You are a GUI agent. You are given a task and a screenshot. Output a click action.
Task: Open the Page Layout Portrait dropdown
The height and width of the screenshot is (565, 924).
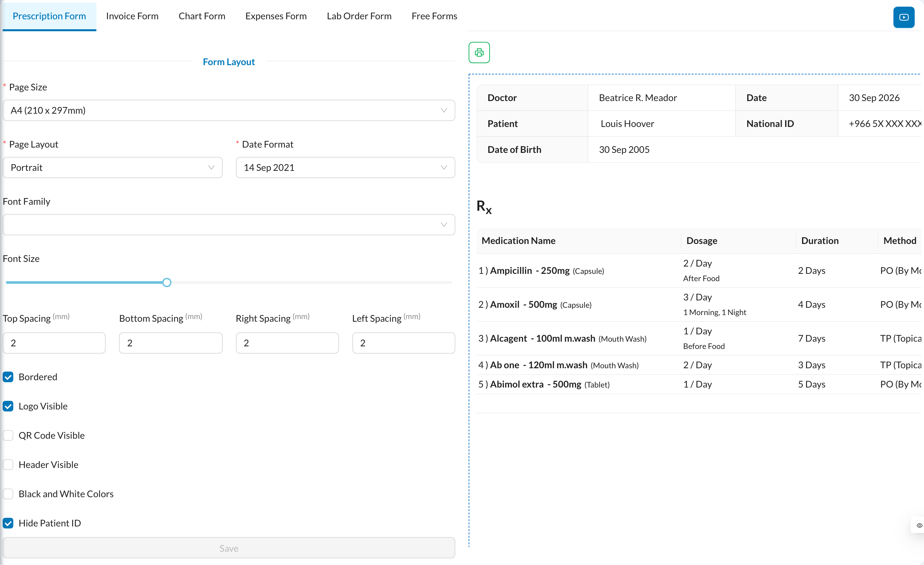click(x=112, y=168)
